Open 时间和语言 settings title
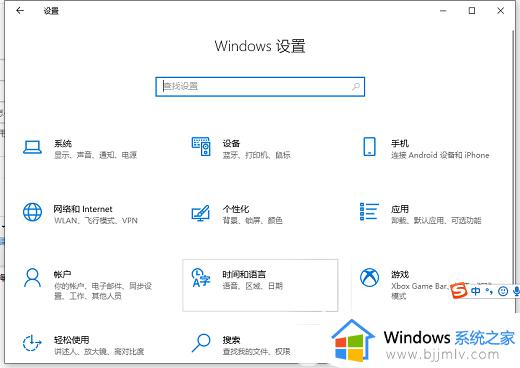Viewport: 520px width, 368px height. 244,274
